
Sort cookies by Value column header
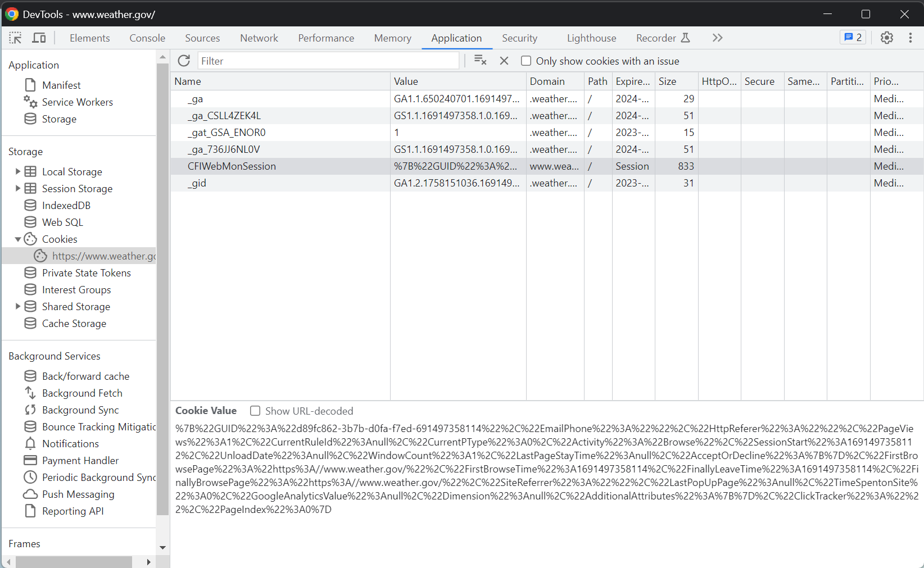[x=458, y=81]
